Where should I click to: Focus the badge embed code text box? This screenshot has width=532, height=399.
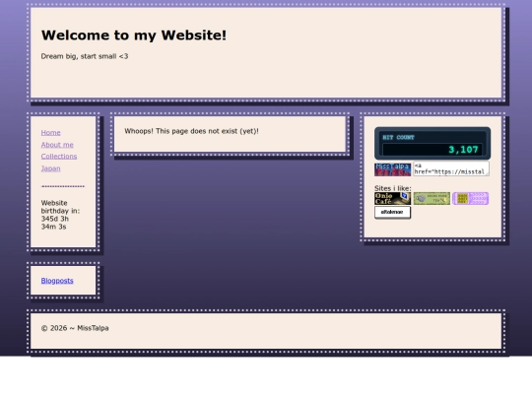tap(451, 168)
